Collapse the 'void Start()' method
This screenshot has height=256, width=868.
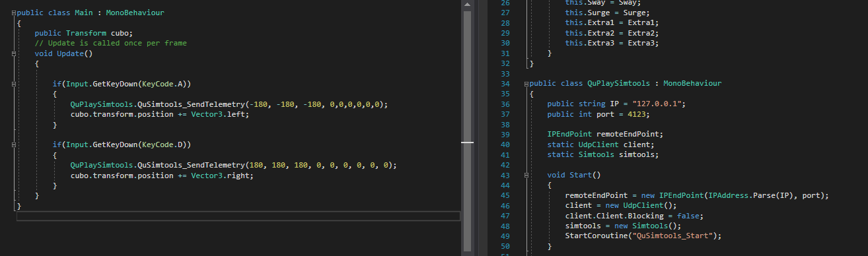point(526,175)
